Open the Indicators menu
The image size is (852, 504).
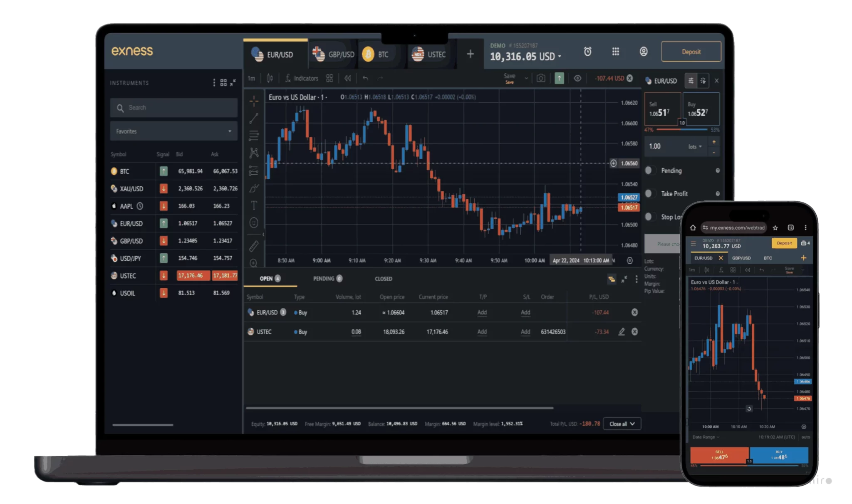[x=302, y=78]
